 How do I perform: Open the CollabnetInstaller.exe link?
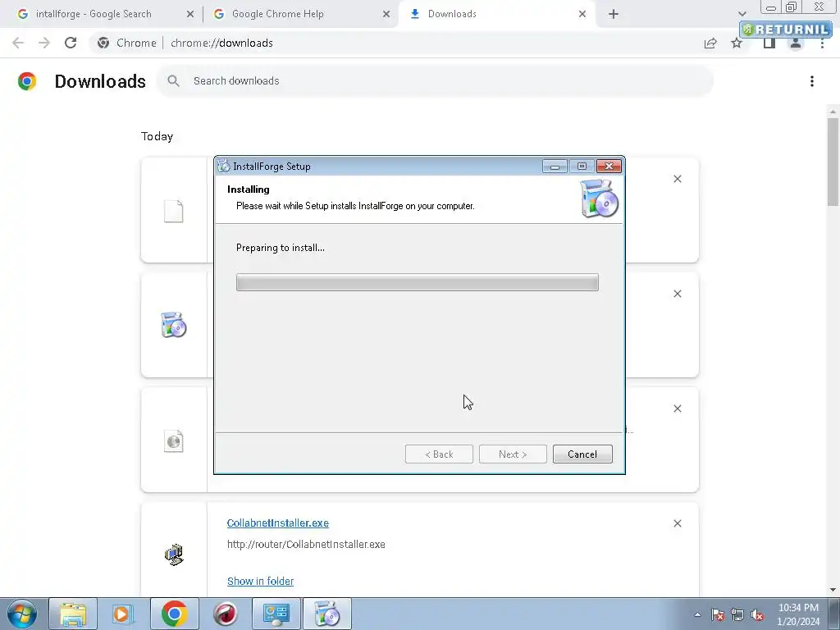coord(277,523)
